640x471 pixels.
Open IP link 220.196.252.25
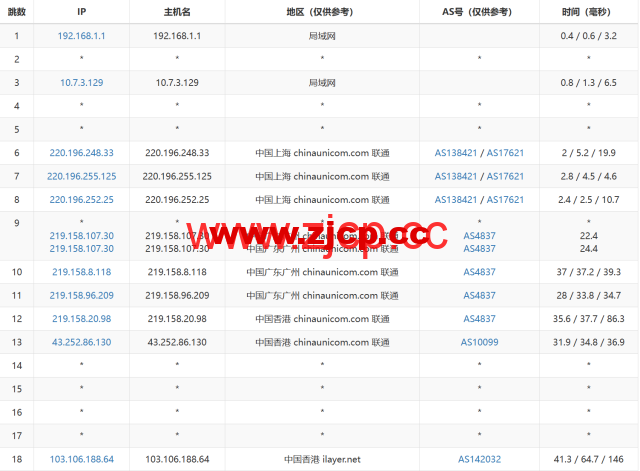coord(82,200)
